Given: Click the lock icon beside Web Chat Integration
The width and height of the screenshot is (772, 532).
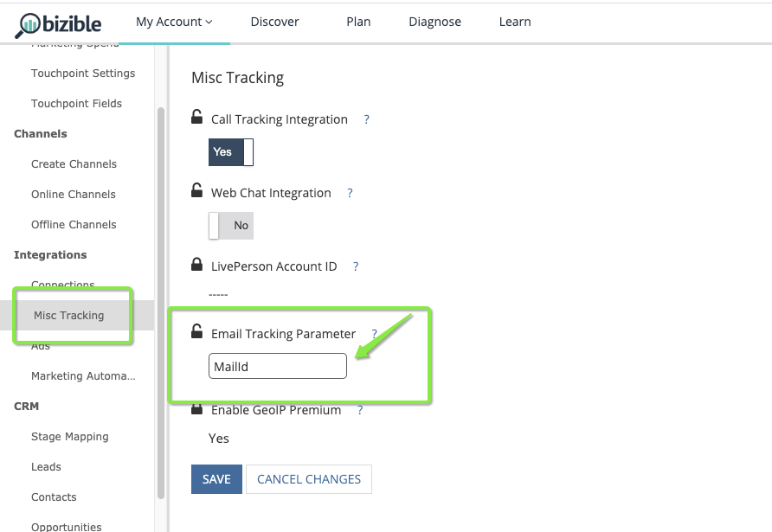Looking at the screenshot, I should pos(197,190).
